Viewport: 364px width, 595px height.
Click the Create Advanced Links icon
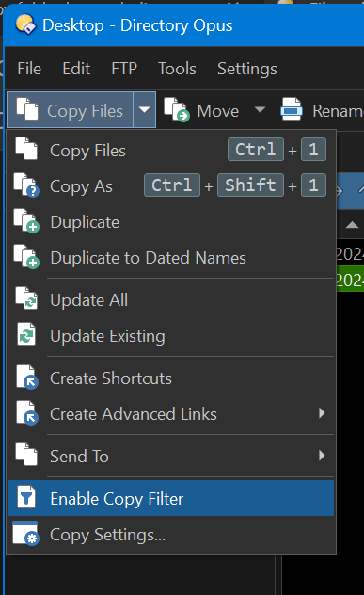point(27,413)
